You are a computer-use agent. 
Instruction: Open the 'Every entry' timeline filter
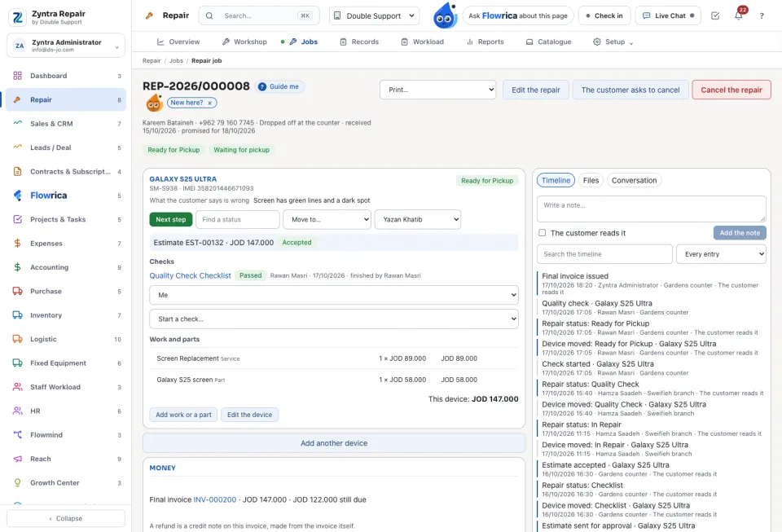721,254
